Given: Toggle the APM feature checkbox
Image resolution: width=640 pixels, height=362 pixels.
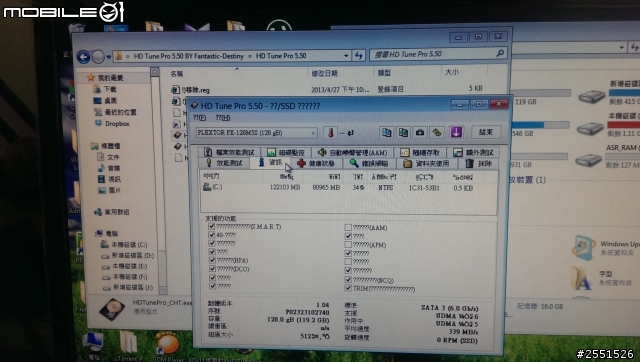Looking at the screenshot, I should tap(348, 244).
